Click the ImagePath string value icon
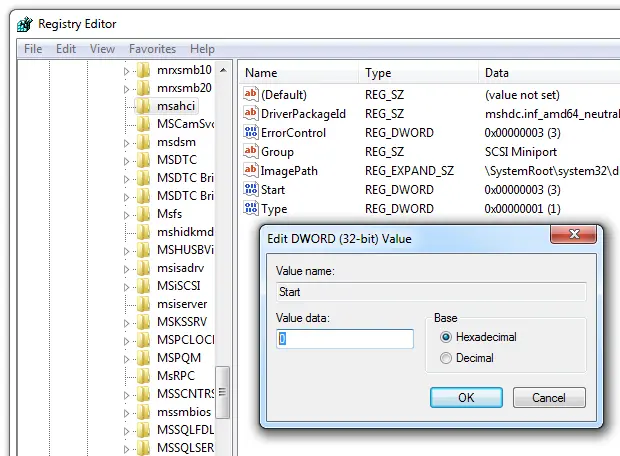This screenshot has width=620, height=456. tap(251, 170)
